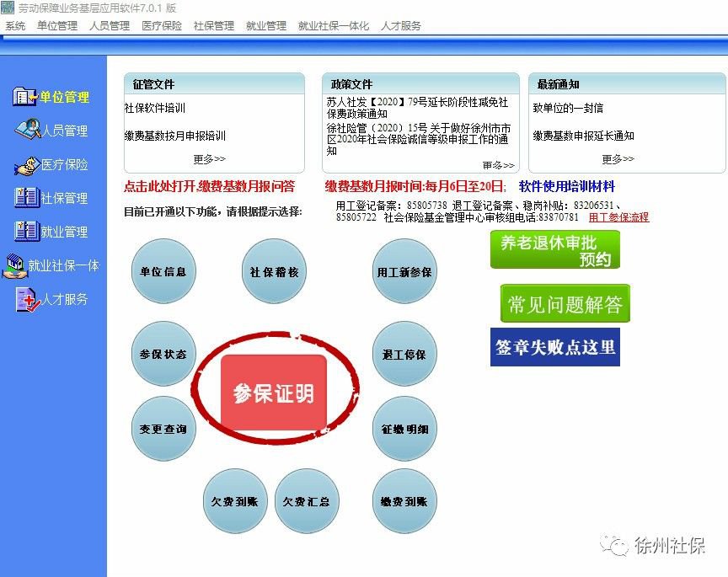The image size is (728, 577).
Task: Open the 徐社险管〔2020〕15号 policy notice
Action: pos(418,139)
